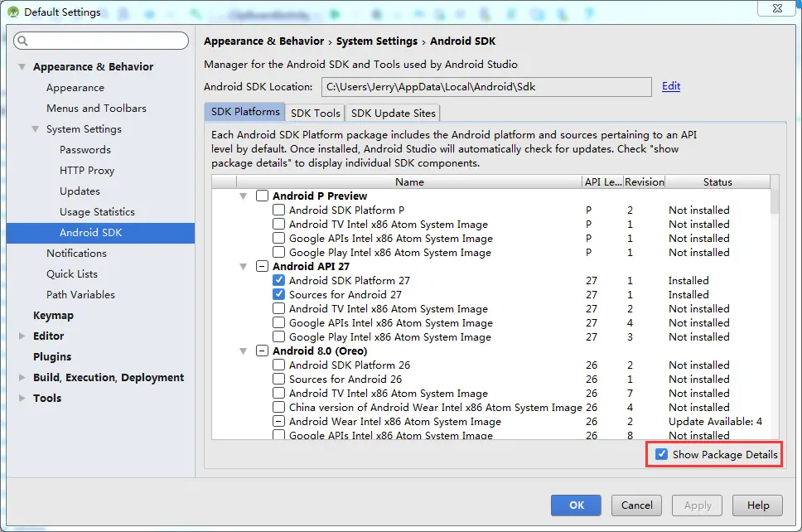Confirm settings with the OK button
Image resolution: width=802 pixels, height=532 pixels.
point(576,505)
